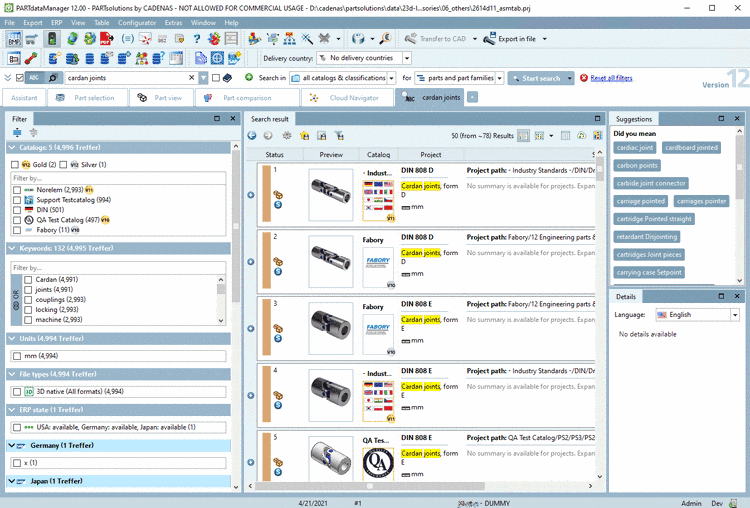Click the magnifier search mode icon

click(53, 77)
